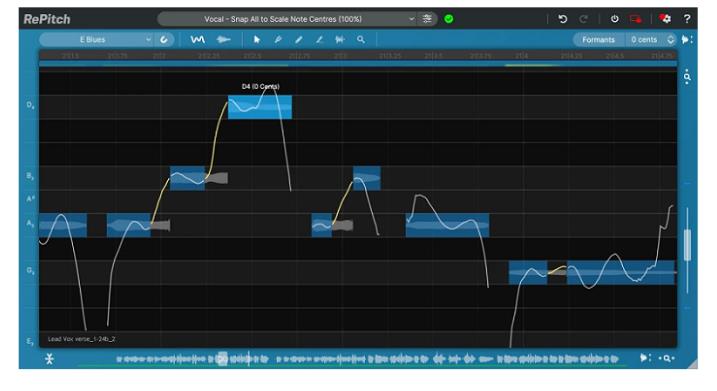717x391 pixels.
Task: Click the bottom-left auto-fit vertical icon
Action: 49,359
